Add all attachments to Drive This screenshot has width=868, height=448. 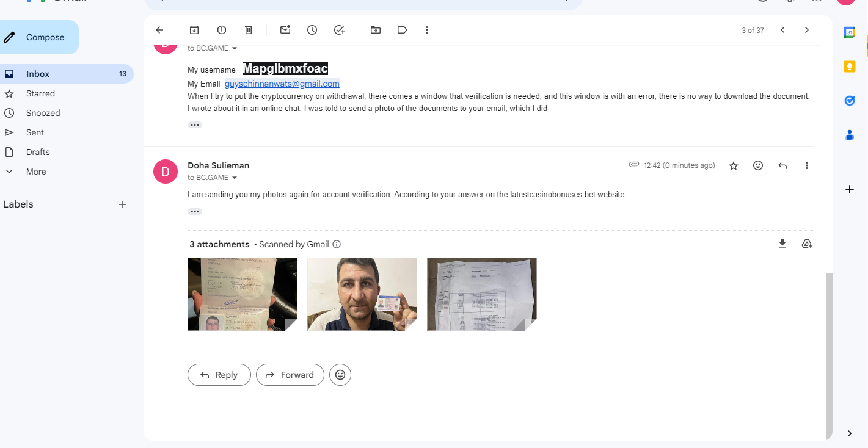[x=807, y=244]
